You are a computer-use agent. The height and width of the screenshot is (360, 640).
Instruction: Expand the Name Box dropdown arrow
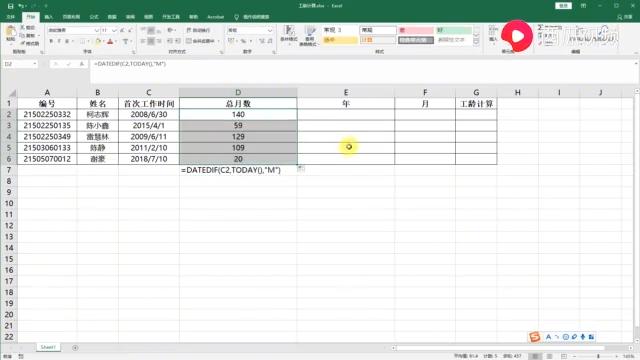(35, 64)
